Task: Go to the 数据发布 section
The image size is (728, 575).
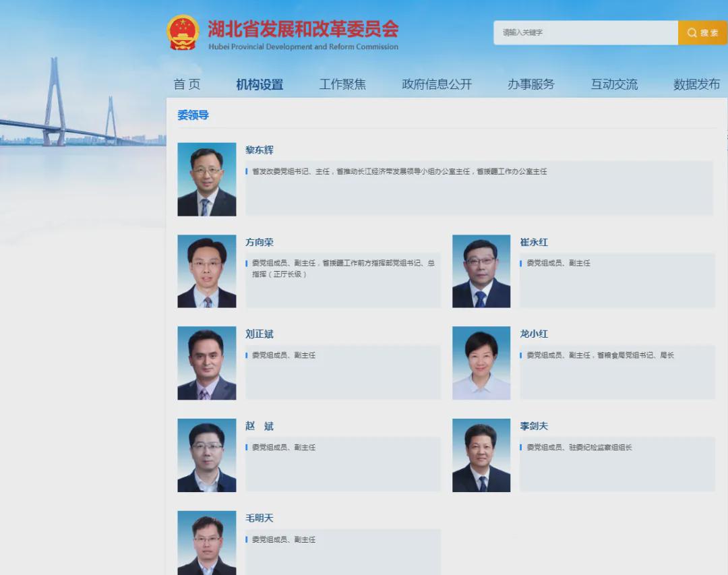Action: click(696, 84)
